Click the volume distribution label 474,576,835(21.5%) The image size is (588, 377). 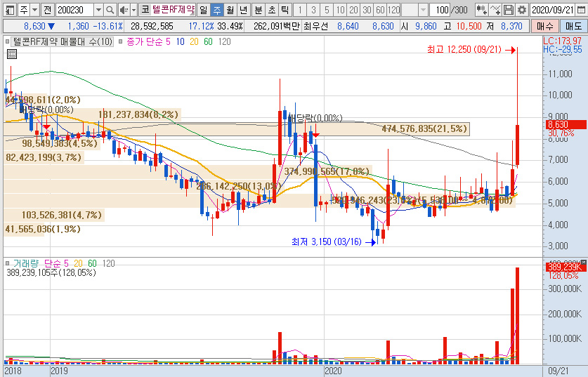pyautogui.click(x=424, y=129)
